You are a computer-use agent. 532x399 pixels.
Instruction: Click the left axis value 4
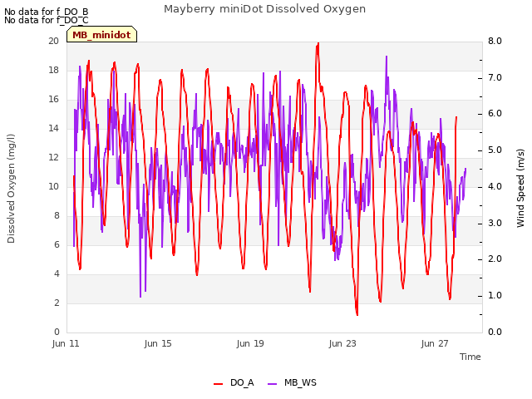coord(57,273)
